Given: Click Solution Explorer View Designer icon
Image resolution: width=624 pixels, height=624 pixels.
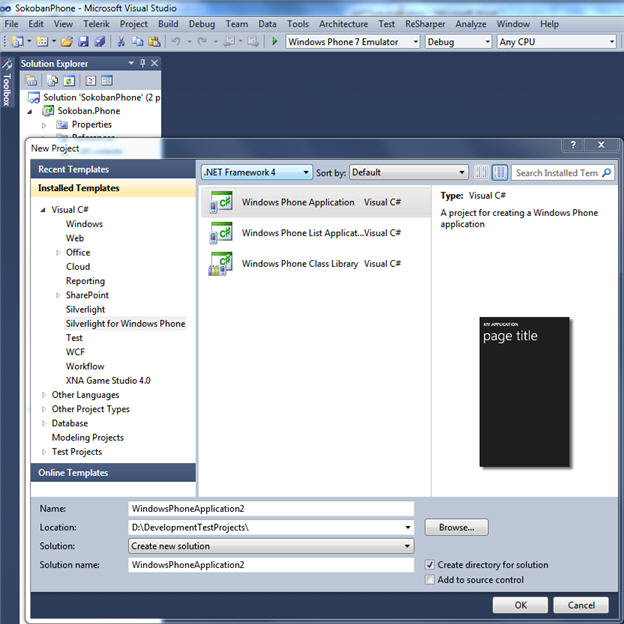Looking at the screenshot, I should (107, 81).
